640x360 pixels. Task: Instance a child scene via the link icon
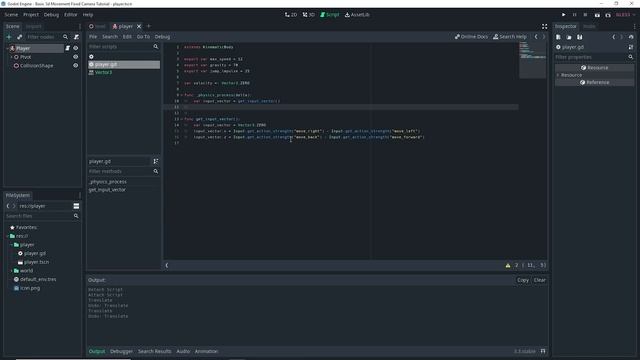click(x=19, y=37)
